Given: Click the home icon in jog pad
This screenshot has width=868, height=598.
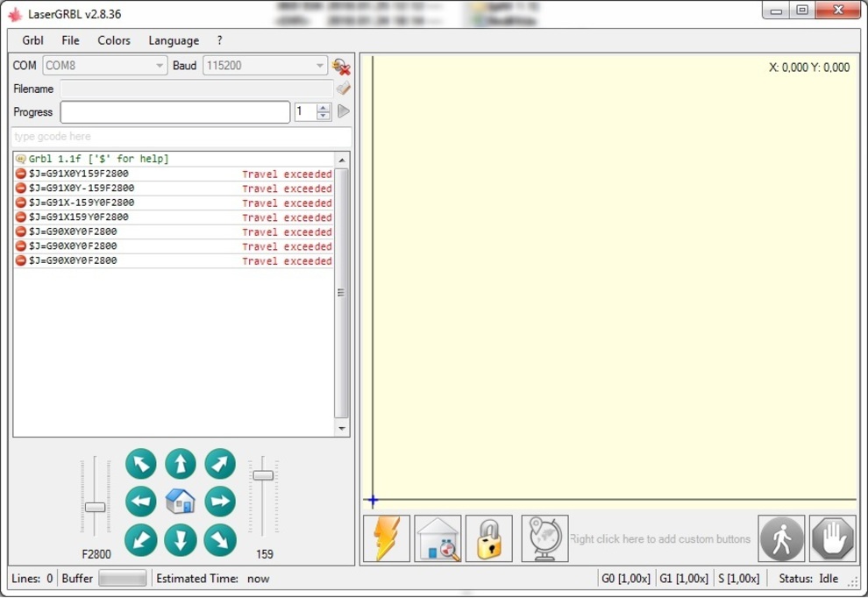Looking at the screenshot, I should 181,502.
